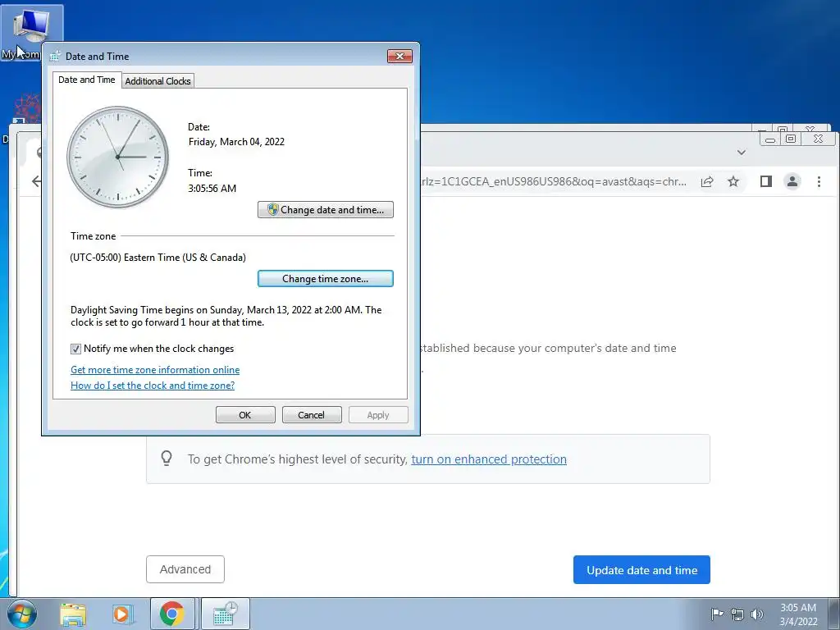This screenshot has height=630, width=840.
Task: Switch to Chrome via its taskbar icon
Action: coord(172,614)
